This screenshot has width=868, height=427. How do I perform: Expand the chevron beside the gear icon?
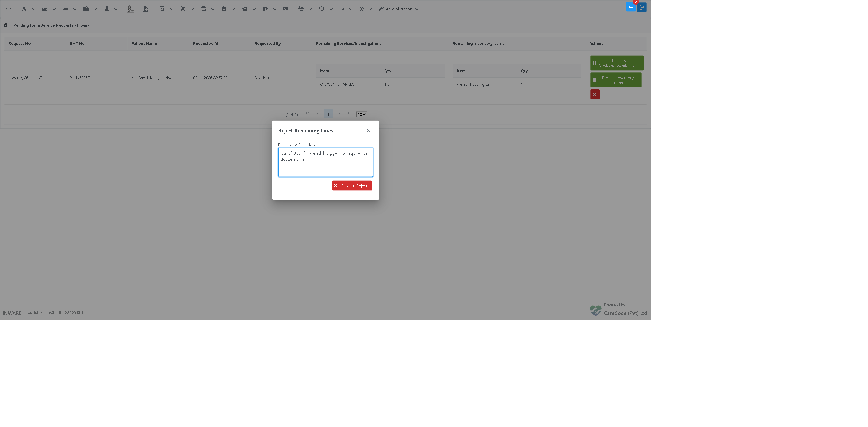pyautogui.click(x=370, y=9)
